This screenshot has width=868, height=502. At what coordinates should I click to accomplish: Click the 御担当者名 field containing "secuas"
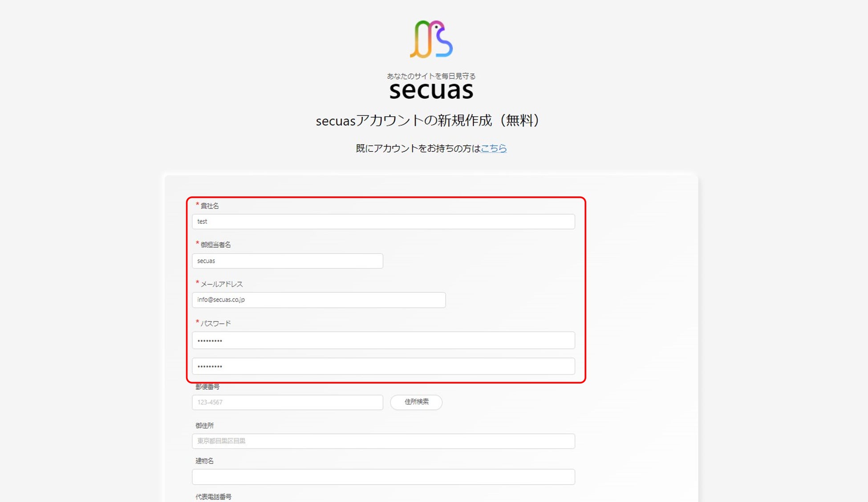tap(287, 261)
